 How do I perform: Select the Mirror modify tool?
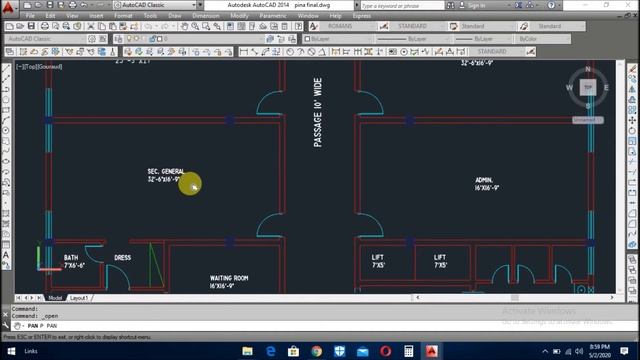(x=632, y=89)
